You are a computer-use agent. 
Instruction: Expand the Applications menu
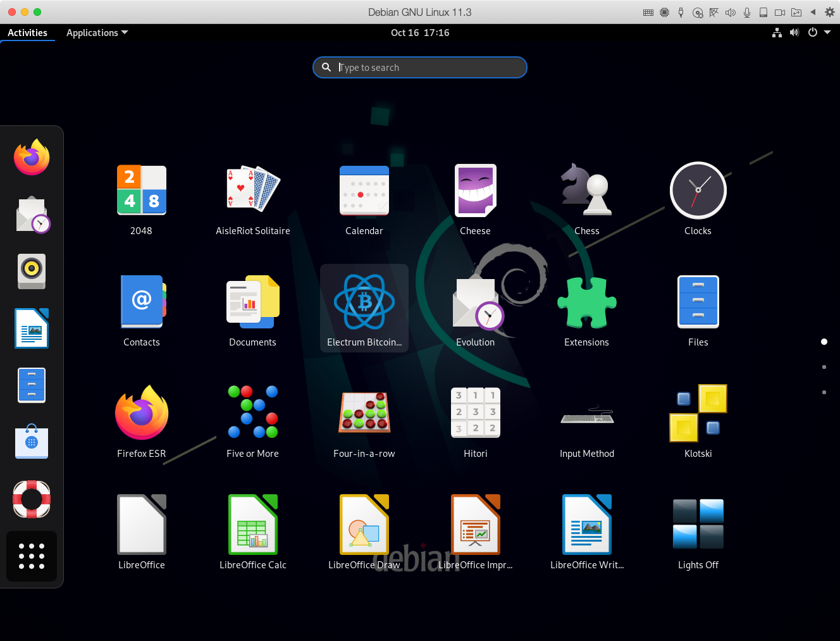97,33
